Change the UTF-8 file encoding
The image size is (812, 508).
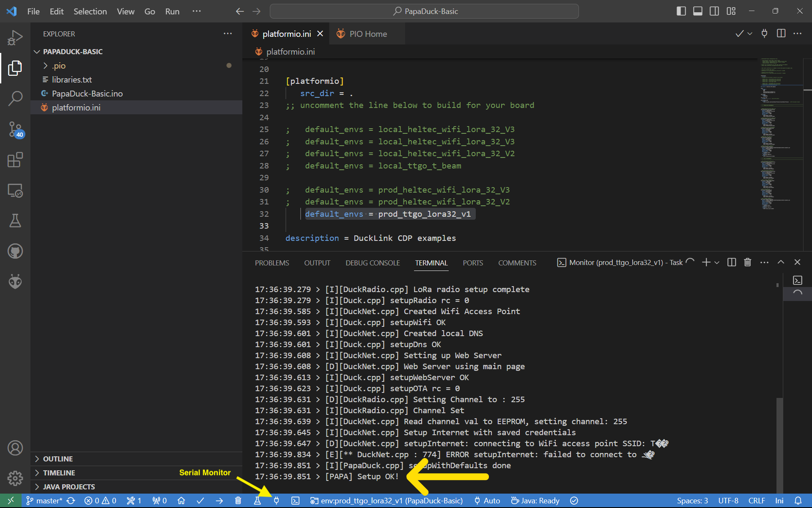pos(728,501)
